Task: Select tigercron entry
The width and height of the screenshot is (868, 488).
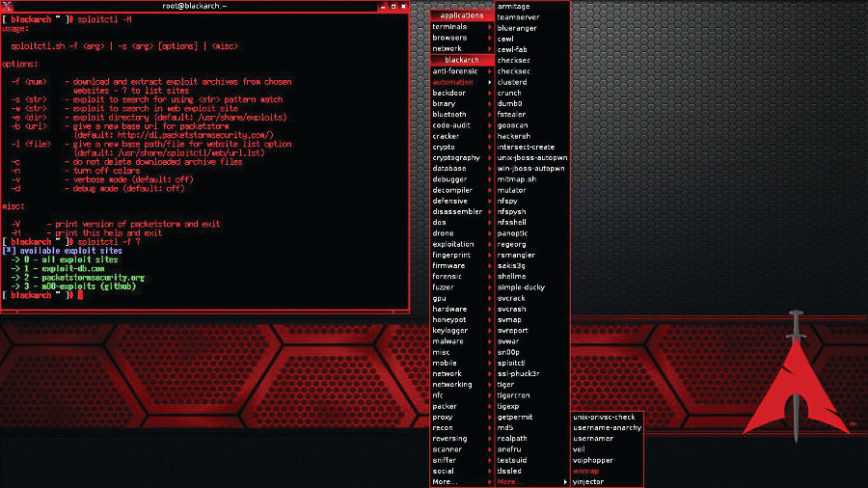Action: pos(514,395)
